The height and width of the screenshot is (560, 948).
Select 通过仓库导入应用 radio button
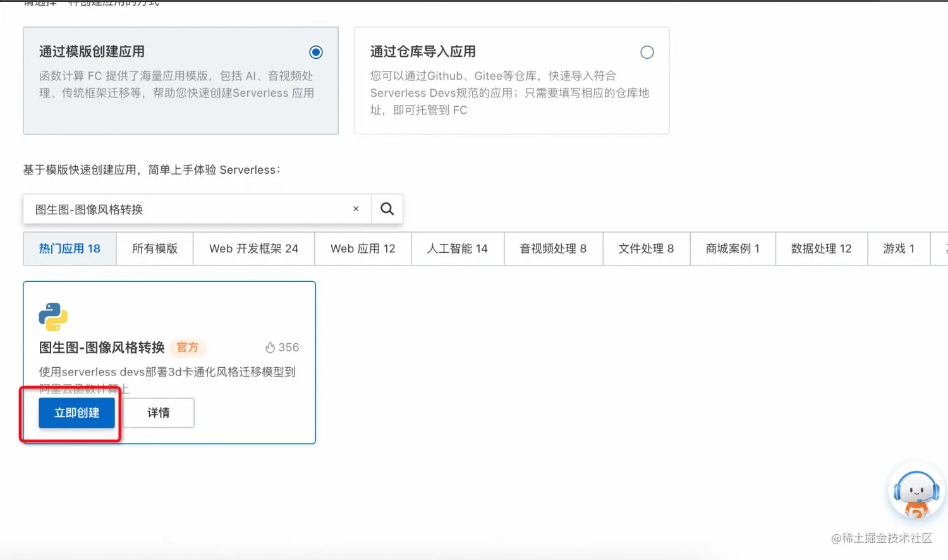(647, 52)
